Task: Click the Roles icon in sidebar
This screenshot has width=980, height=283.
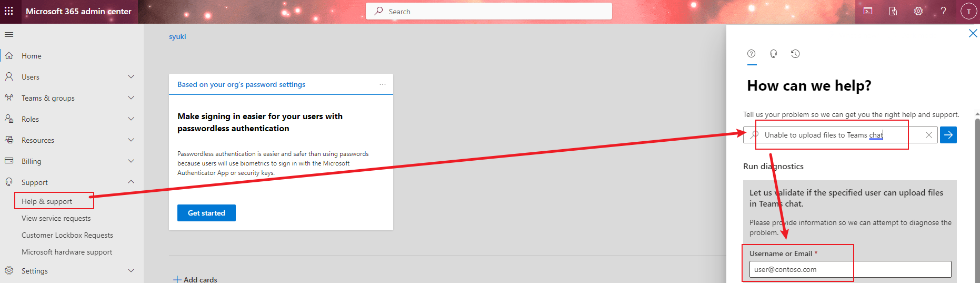Action: [x=9, y=119]
